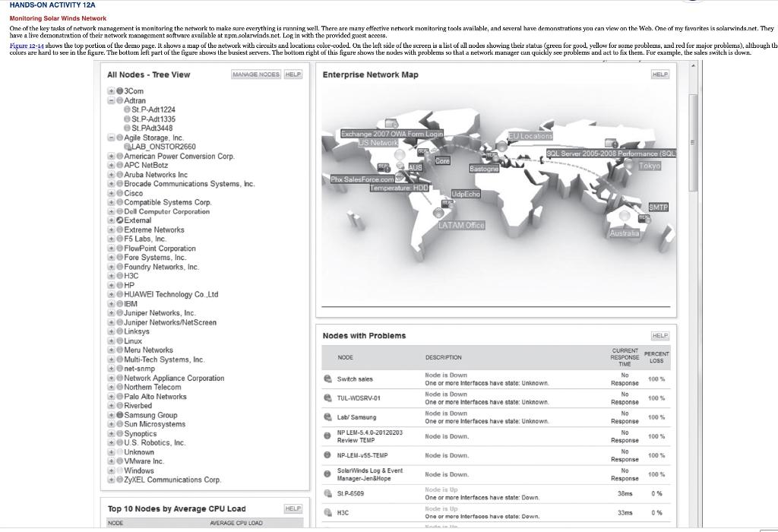Click the MANAGE NODES button
Image resolution: width=778 pixels, height=532 pixels.
click(256, 74)
